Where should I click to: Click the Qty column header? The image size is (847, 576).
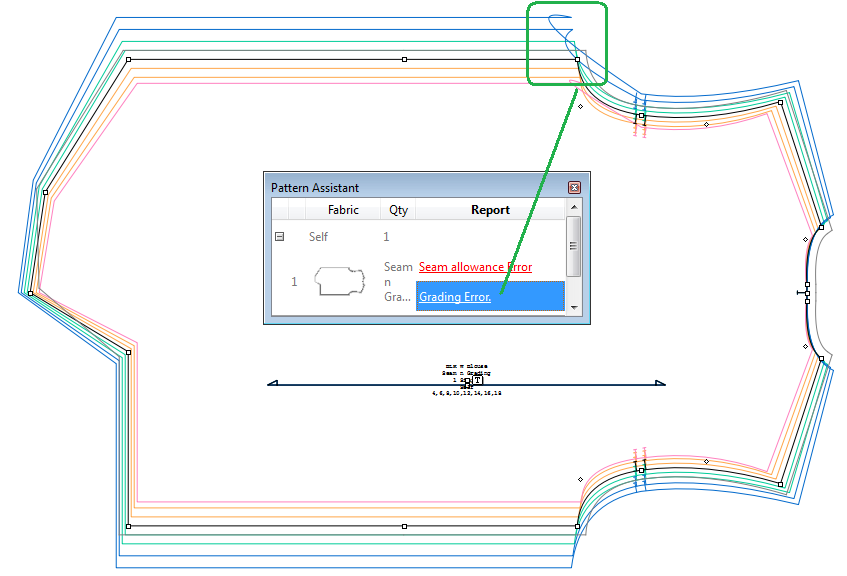point(398,210)
